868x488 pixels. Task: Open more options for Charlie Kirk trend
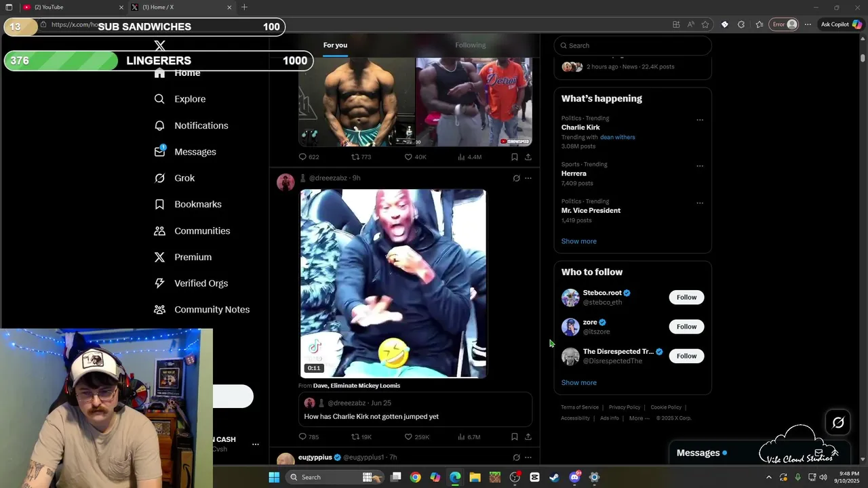point(700,120)
